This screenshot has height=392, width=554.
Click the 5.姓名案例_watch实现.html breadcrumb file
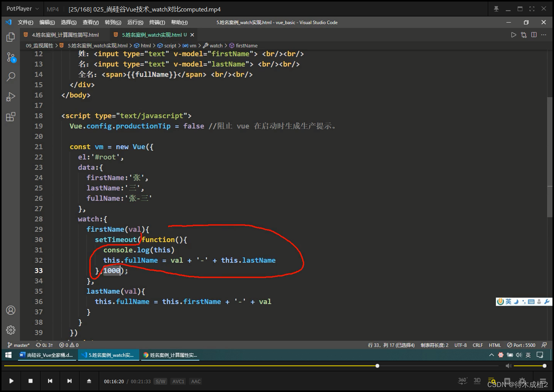point(94,46)
